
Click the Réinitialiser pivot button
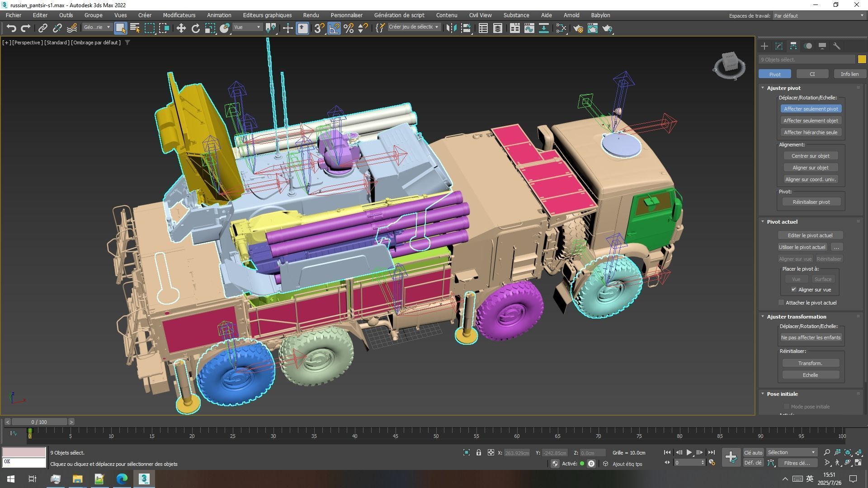[811, 202]
